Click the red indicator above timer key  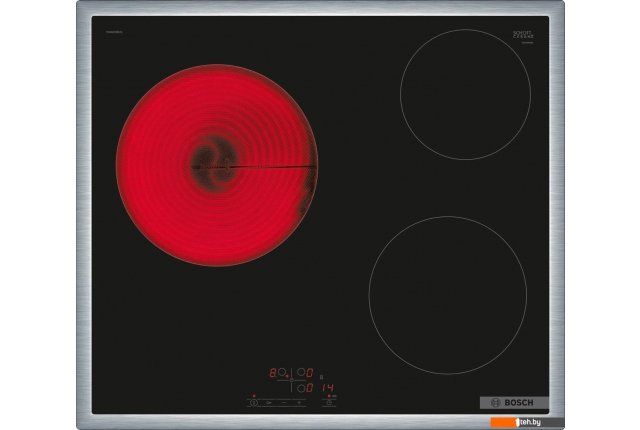click(327, 395)
